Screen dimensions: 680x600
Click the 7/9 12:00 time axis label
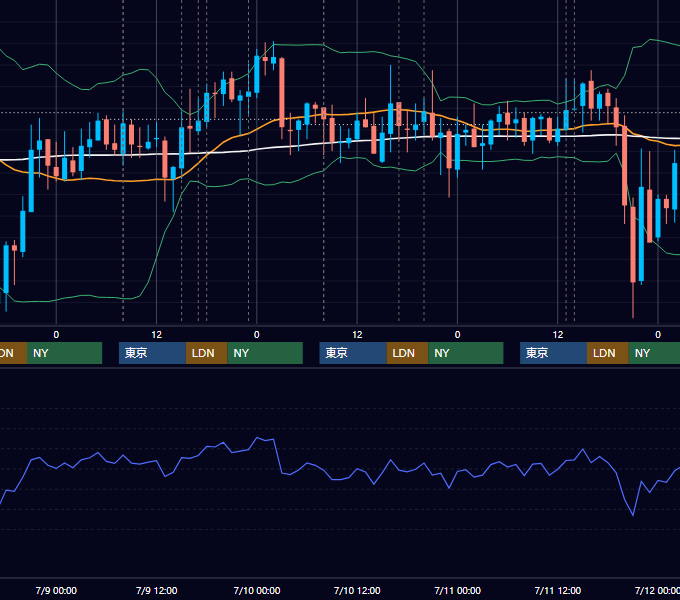[x=157, y=590]
